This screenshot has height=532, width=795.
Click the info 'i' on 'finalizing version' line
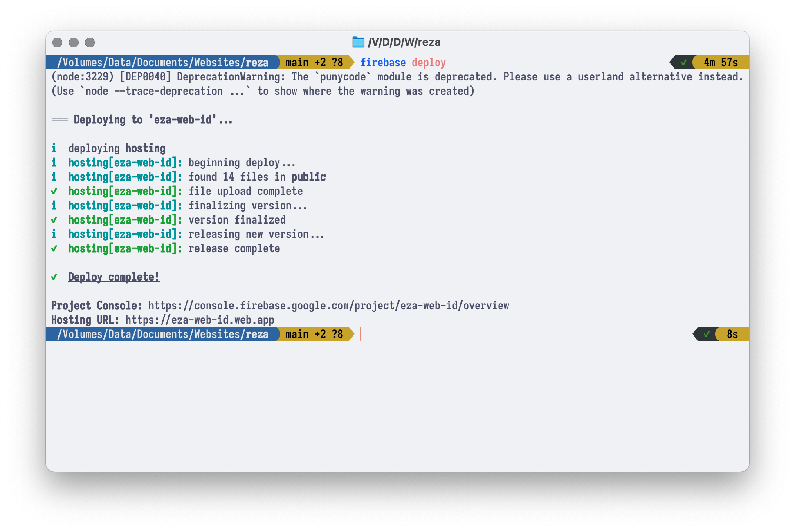click(54, 206)
